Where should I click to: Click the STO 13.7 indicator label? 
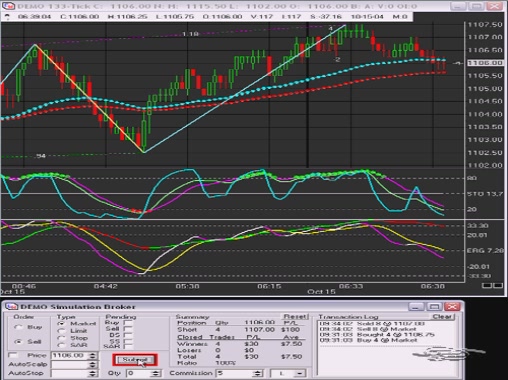pyautogui.click(x=484, y=194)
